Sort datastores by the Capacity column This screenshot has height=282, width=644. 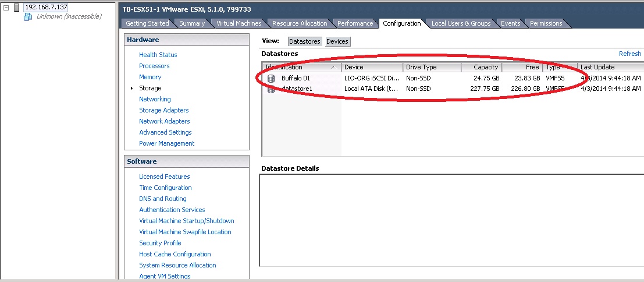tap(482, 67)
